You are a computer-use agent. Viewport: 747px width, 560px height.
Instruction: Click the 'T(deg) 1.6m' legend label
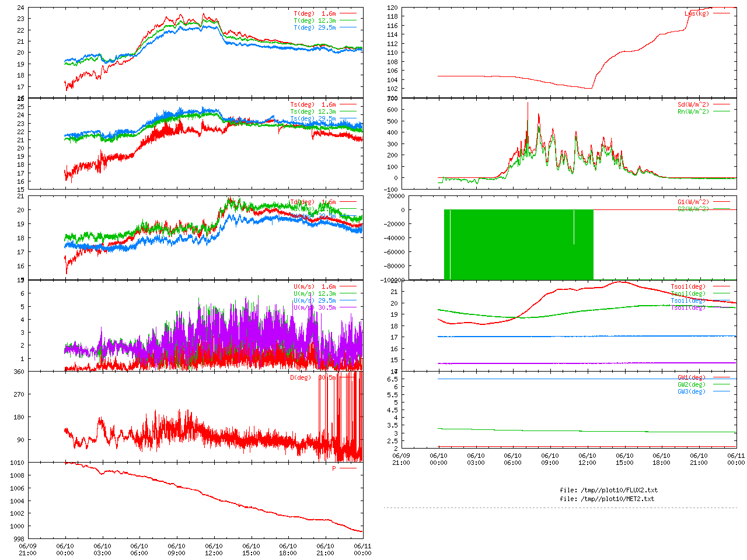(315, 13)
